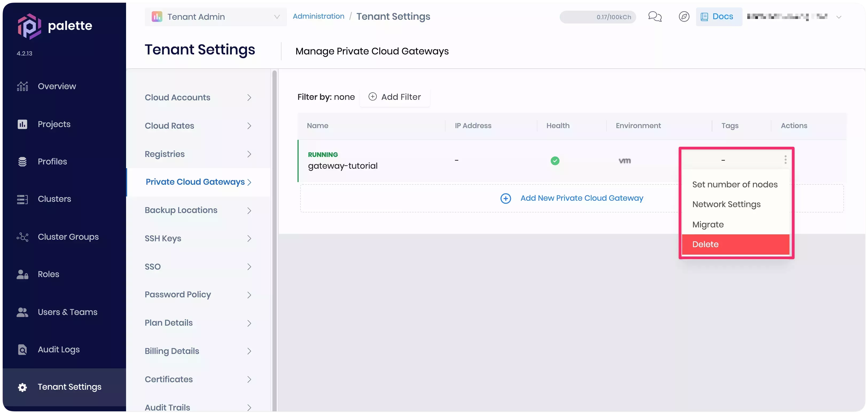The width and height of the screenshot is (868, 414).
Task: Choose Migrate in the gateway menu
Action: coord(707,224)
